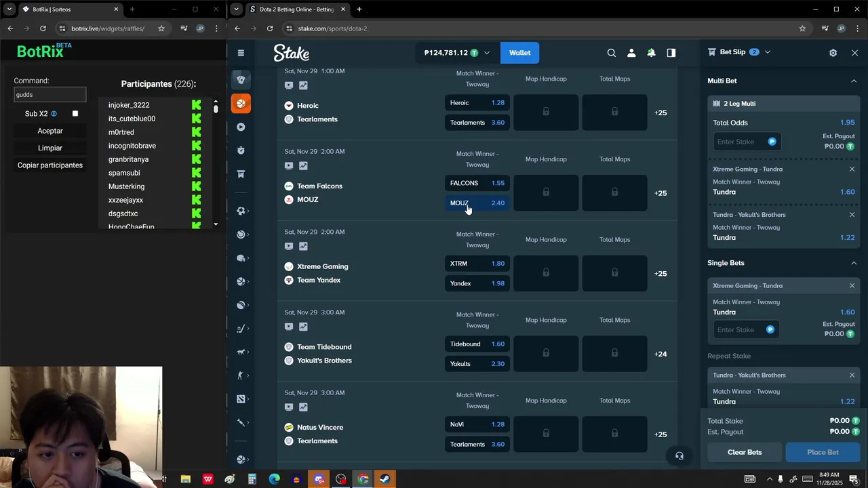Click Clear Bets button
Screen dimensions: 868x488
[x=745, y=452]
